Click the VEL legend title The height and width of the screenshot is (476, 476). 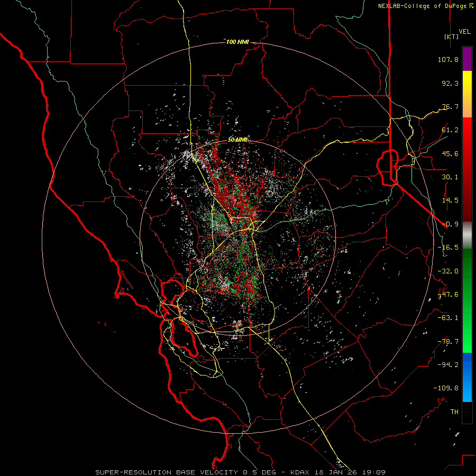coord(464,32)
